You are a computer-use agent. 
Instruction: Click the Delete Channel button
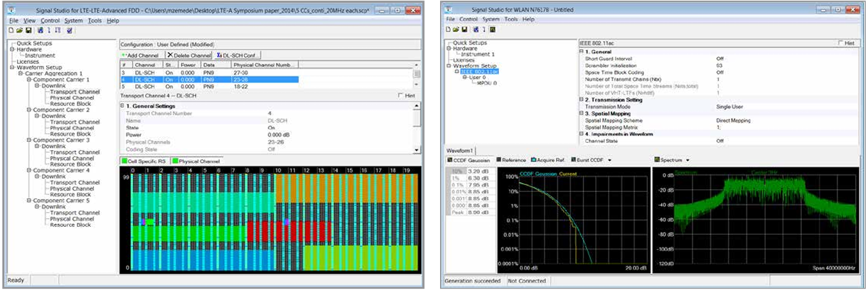(189, 55)
